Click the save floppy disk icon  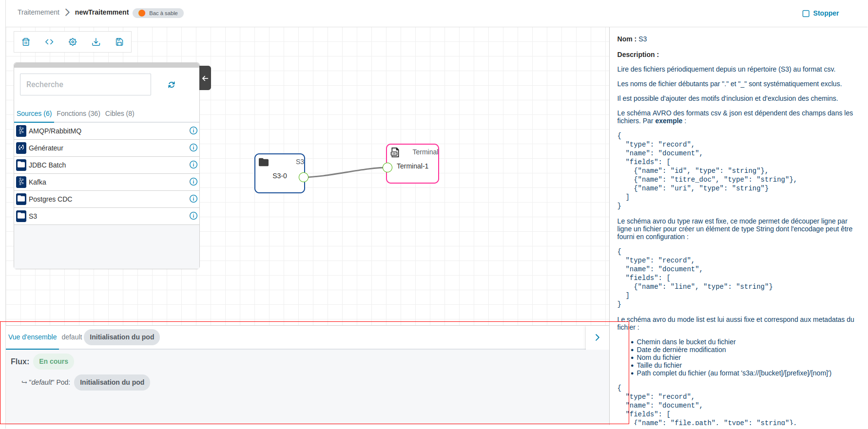119,42
